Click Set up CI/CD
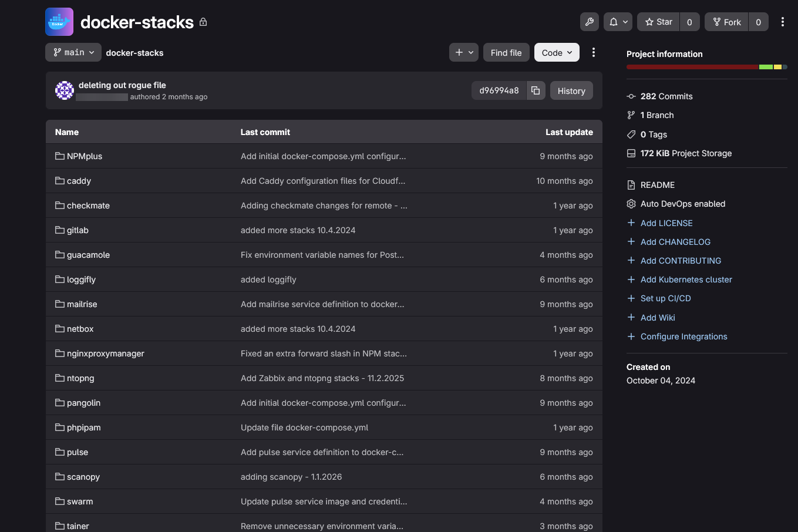 [x=665, y=298]
